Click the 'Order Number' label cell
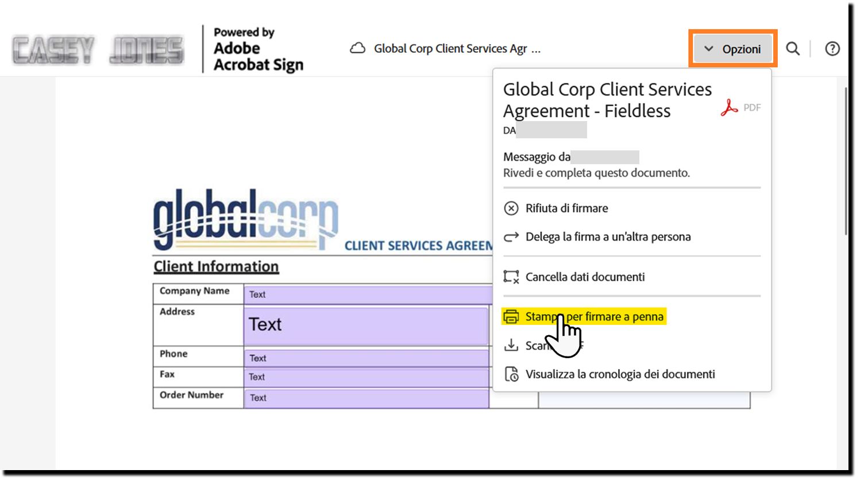Image resolution: width=868 pixels, height=481 pixels. (x=198, y=398)
